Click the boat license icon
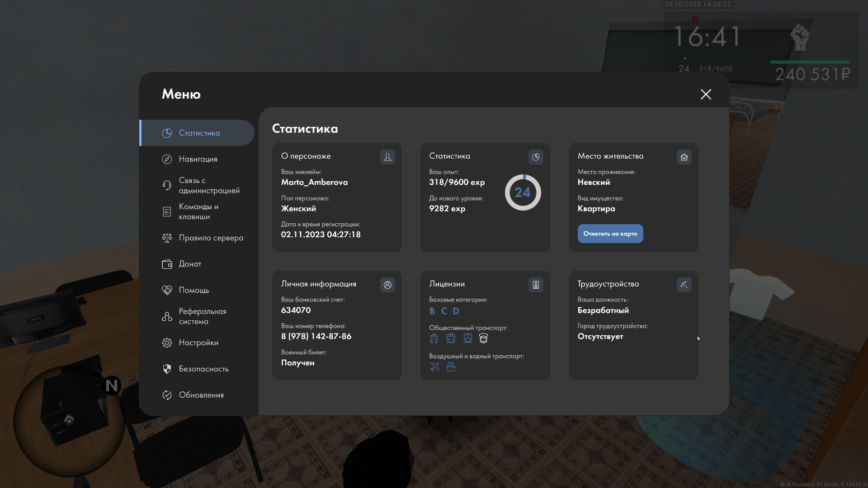Viewport: 868px width, 488px height. [x=451, y=366]
